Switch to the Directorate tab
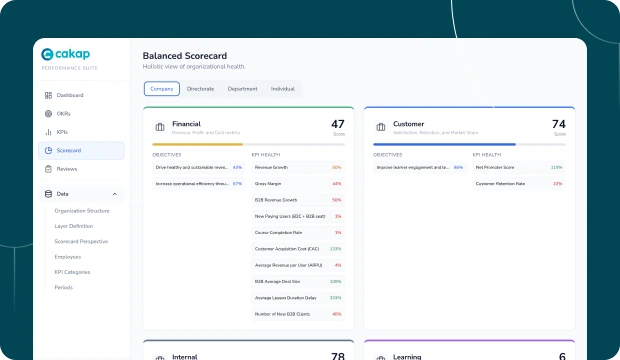 [200, 89]
